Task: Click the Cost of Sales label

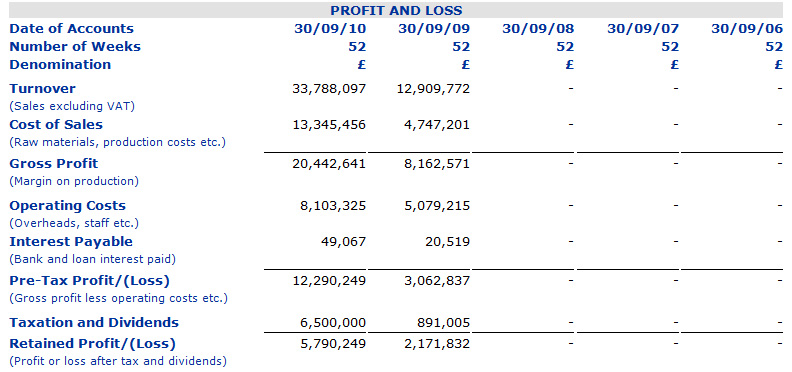Action: [56, 124]
